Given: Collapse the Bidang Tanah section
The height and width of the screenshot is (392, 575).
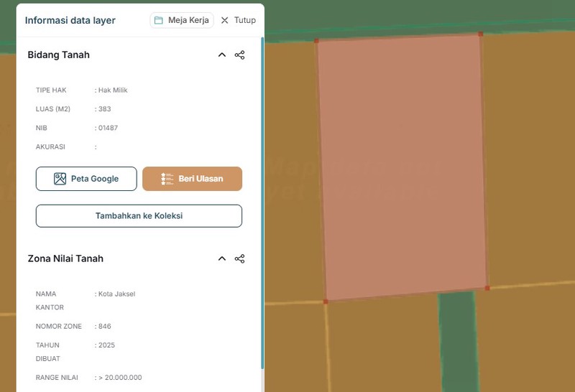Looking at the screenshot, I should 221,55.
